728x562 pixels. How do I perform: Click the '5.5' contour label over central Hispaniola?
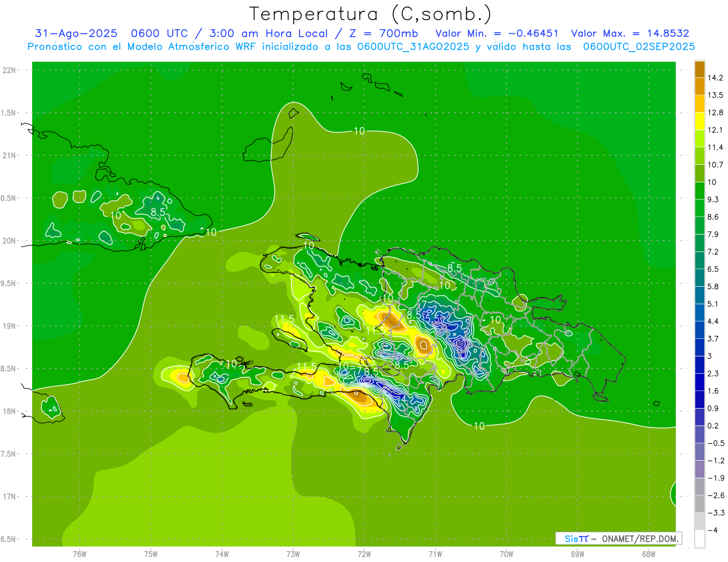433,318
